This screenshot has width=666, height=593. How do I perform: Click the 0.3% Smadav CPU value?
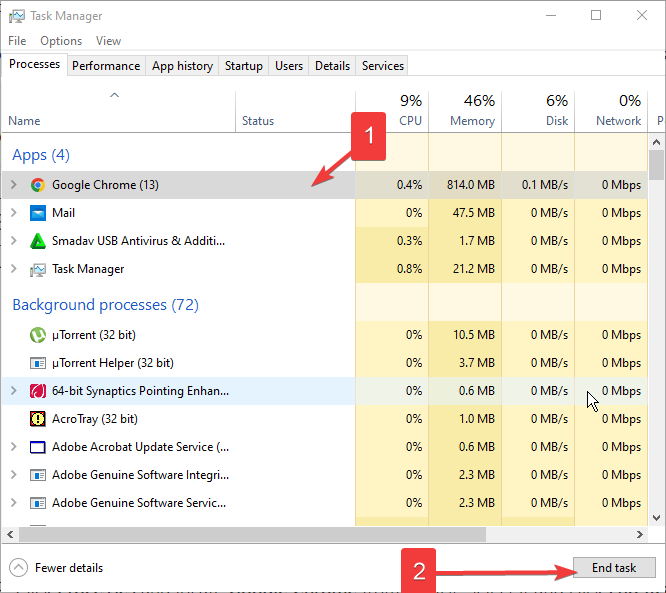click(409, 241)
